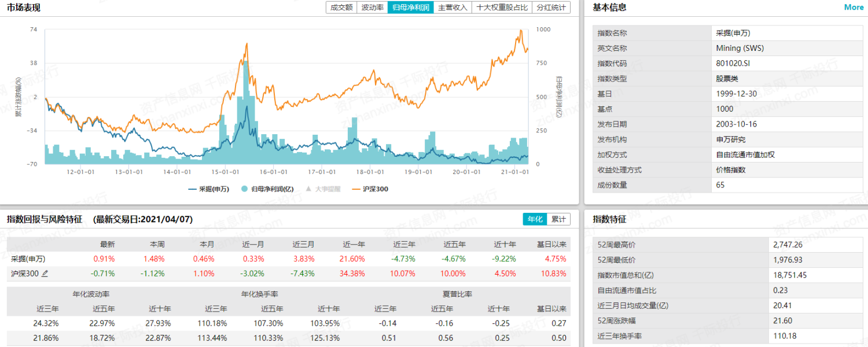
Task: Toggle the 采掘(申万) line legend marker
Action: tap(208, 189)
